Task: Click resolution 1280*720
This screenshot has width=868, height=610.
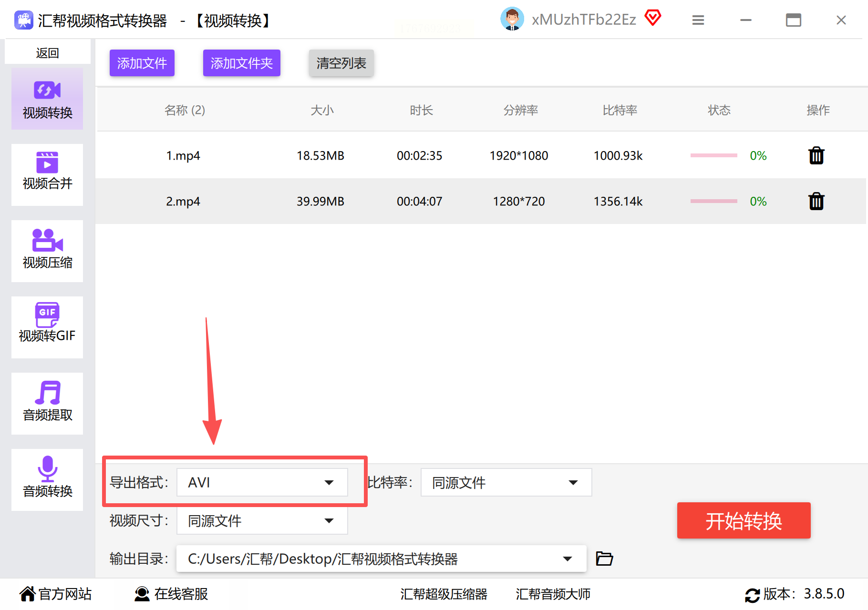Action: 519,202
